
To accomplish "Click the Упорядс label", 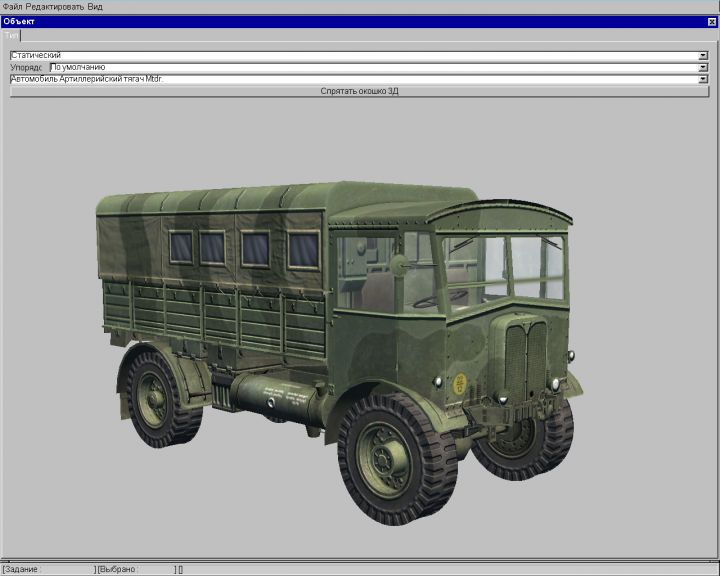I will click(x=28, y=67).
